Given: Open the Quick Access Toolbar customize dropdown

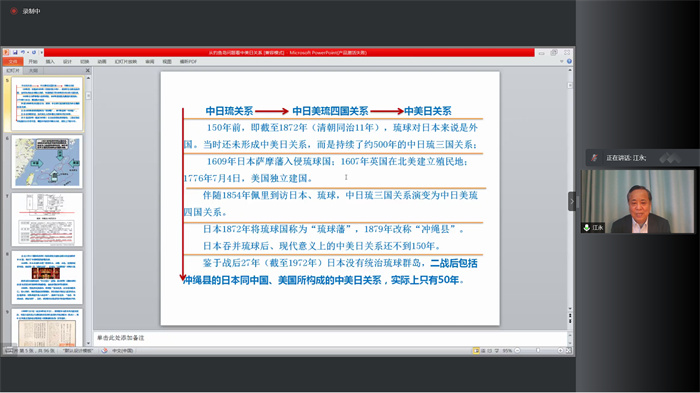Looking at the screenshot, I should 42,52.
